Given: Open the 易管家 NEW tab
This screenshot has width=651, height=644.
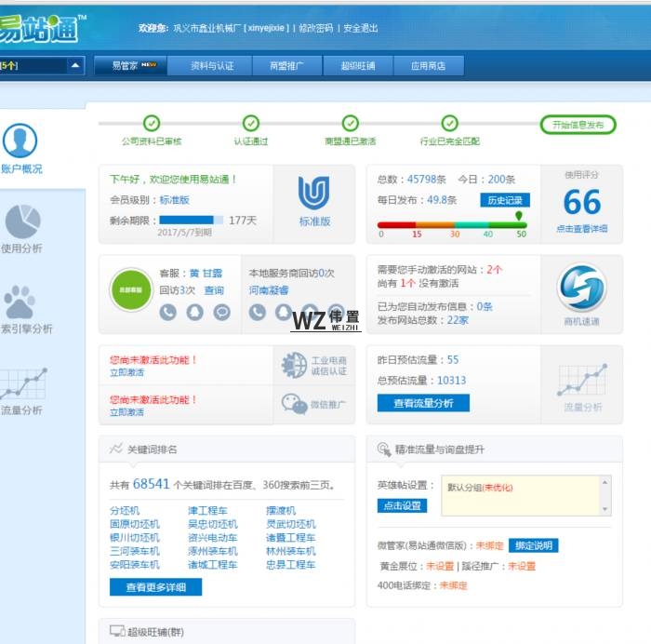Looking at the screenshot, I should tap(131, 66).
